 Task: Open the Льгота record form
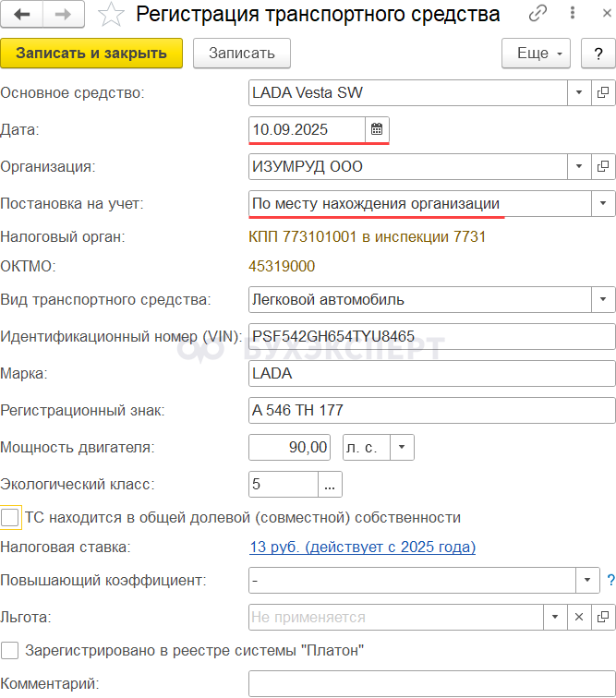(x=604, y=617)
